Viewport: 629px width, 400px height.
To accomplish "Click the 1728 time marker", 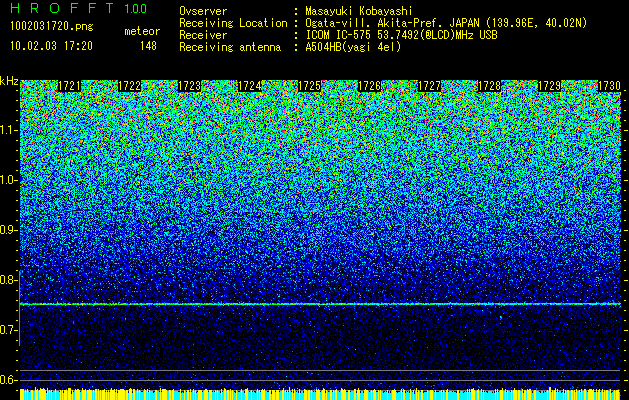I will [x=489, y=86].
